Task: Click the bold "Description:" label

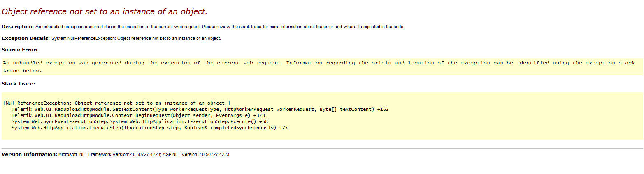Action: (x=18, y=27)
